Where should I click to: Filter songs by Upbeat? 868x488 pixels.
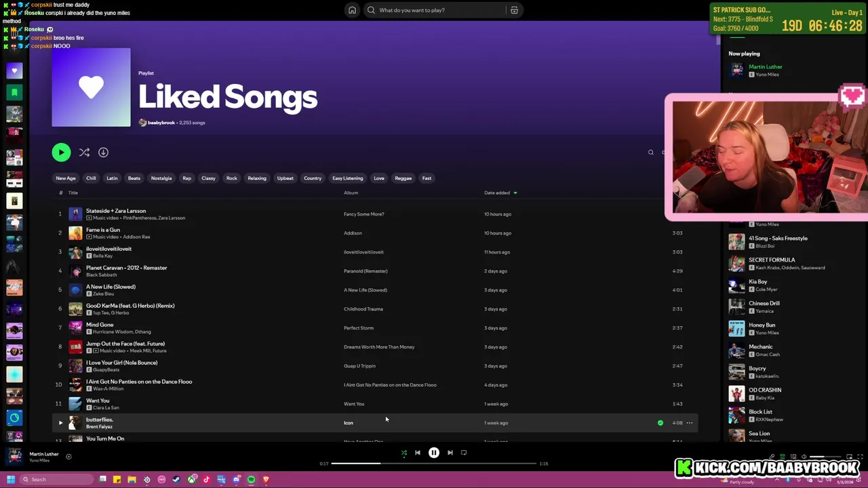(285, 178)
